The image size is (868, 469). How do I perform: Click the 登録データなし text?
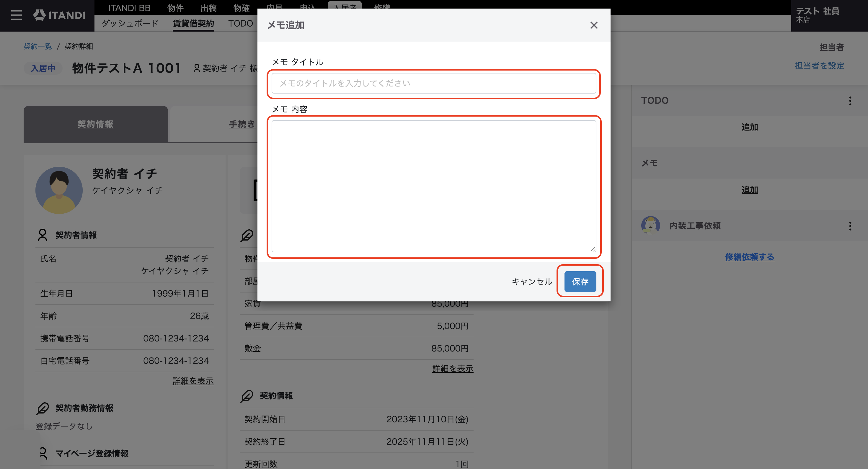(x=64, y=426)
